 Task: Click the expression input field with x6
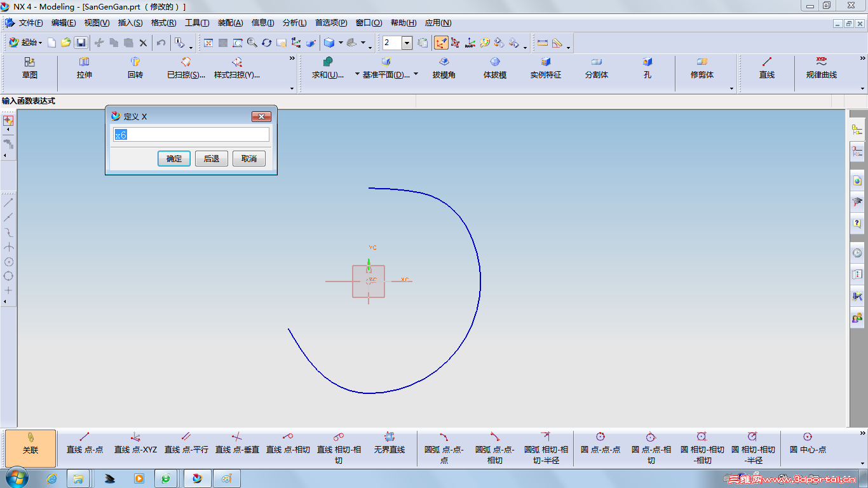191,135
